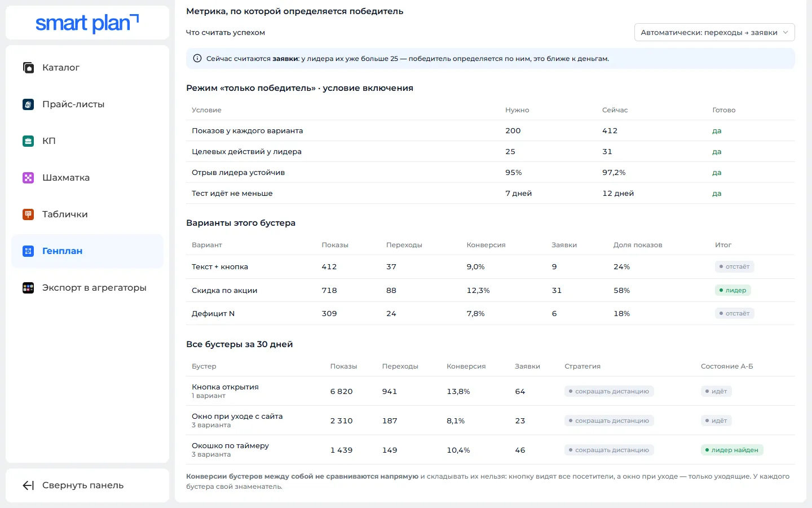Open the Каталог menu item
Image resolution: width=812 pixels, height=508 pixels.
(87, 68)
